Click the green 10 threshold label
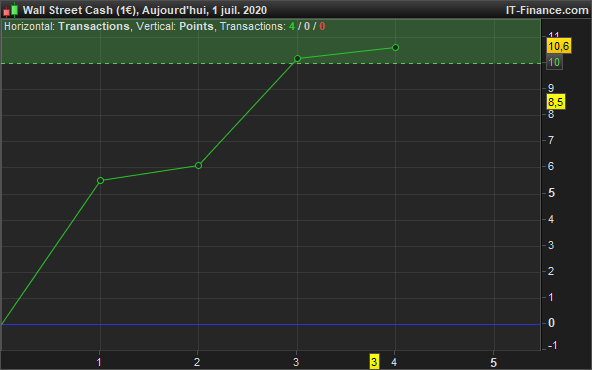The image size is (592, 370). coord(554,62)
